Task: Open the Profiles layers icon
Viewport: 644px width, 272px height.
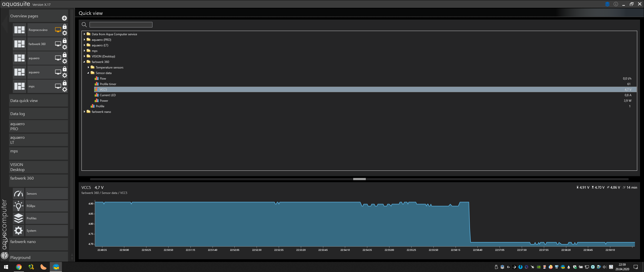Action: pos(18,218)
